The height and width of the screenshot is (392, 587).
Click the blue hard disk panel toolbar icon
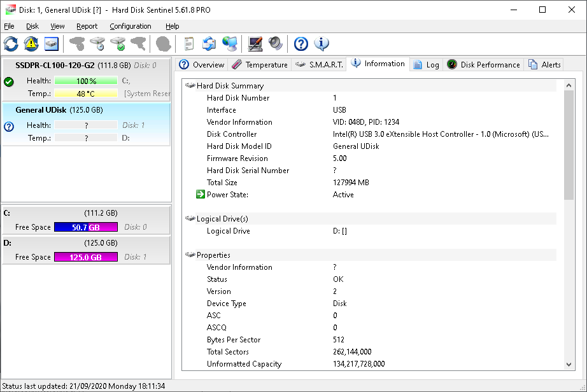52,44
